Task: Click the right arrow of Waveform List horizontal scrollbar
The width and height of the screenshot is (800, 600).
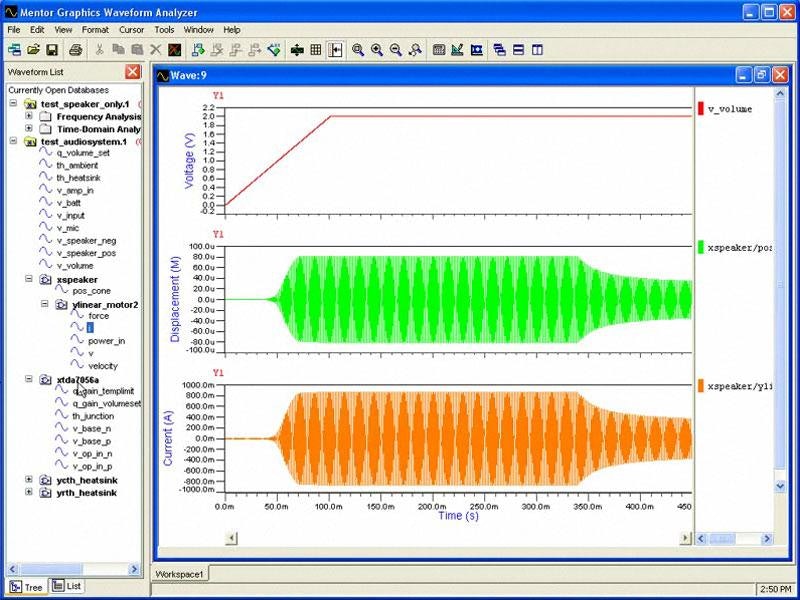Action: coord(134,568)
